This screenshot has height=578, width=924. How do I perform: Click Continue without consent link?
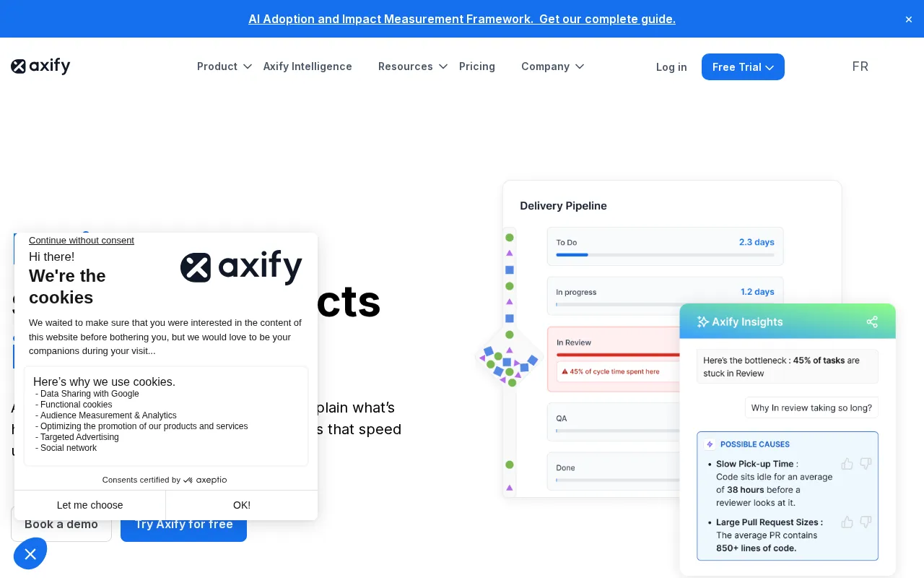click(x=82, y=241)
